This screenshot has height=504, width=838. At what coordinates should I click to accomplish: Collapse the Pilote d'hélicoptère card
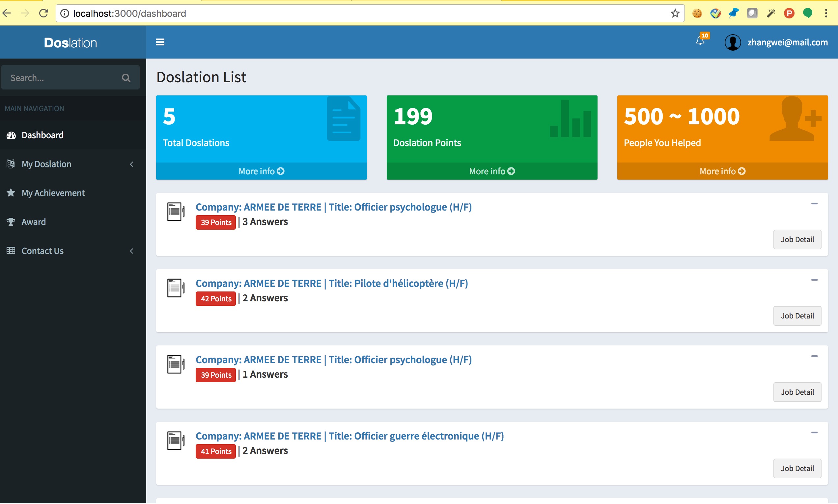pos(814,280)
